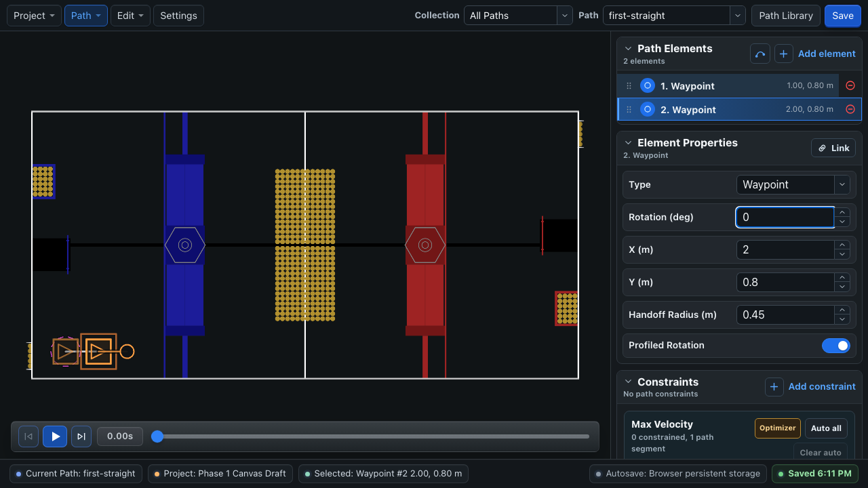Click into the Handoff Radius (m) field

(x=785, y=314)
